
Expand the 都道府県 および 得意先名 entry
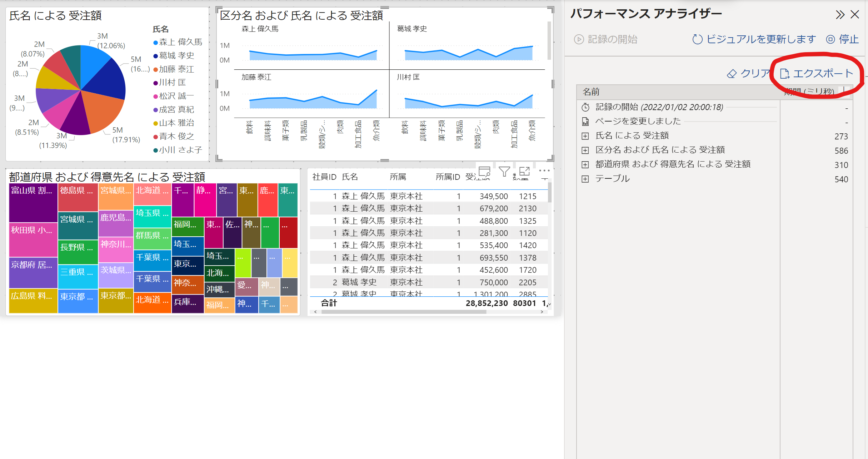coord(585,164)
